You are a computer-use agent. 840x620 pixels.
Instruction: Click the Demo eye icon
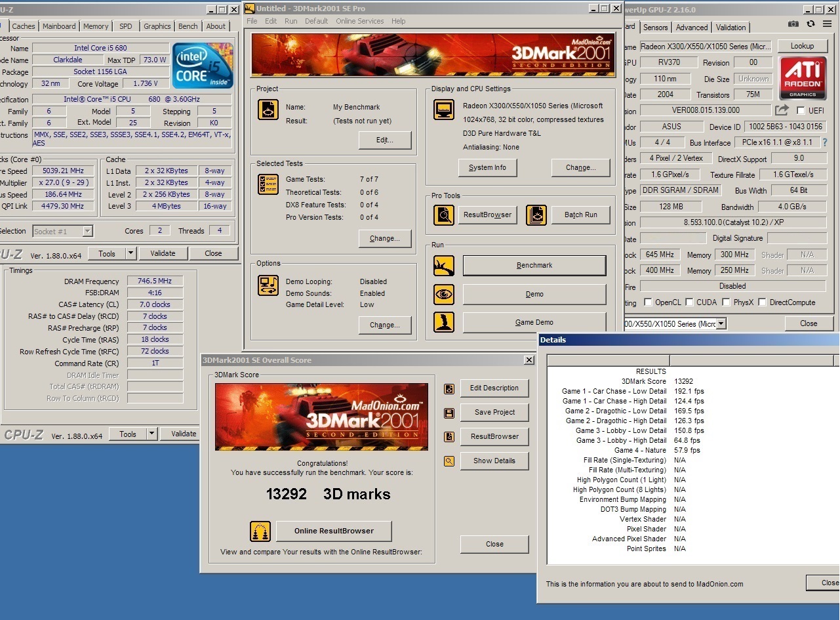coord(444,294)
